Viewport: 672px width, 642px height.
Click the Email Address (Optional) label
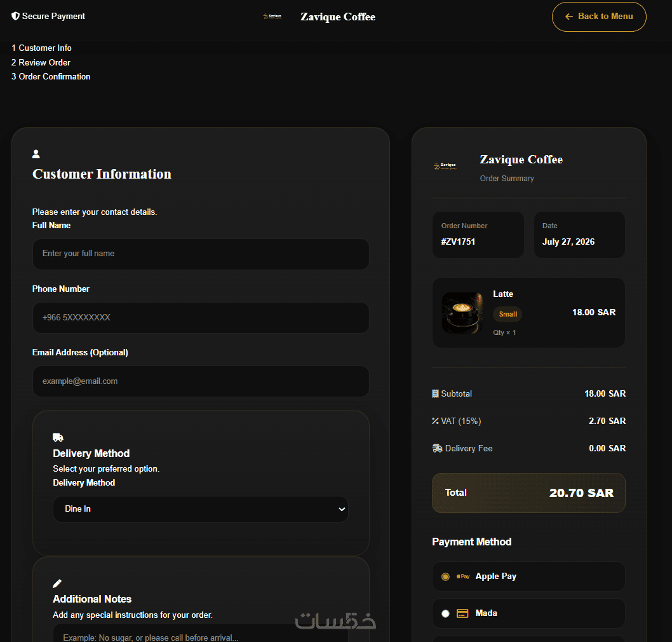(80, 353)
